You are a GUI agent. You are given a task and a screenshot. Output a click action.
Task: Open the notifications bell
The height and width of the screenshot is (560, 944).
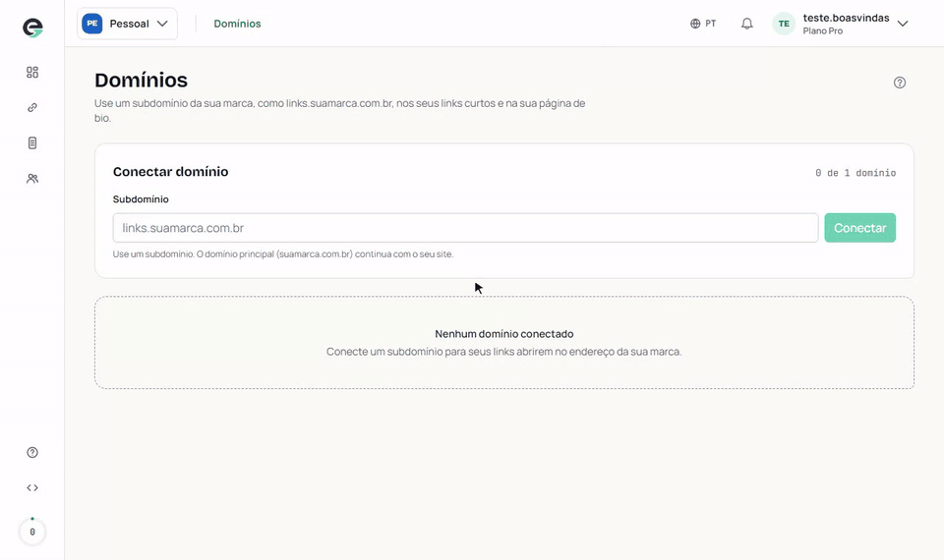click(746, 24)
